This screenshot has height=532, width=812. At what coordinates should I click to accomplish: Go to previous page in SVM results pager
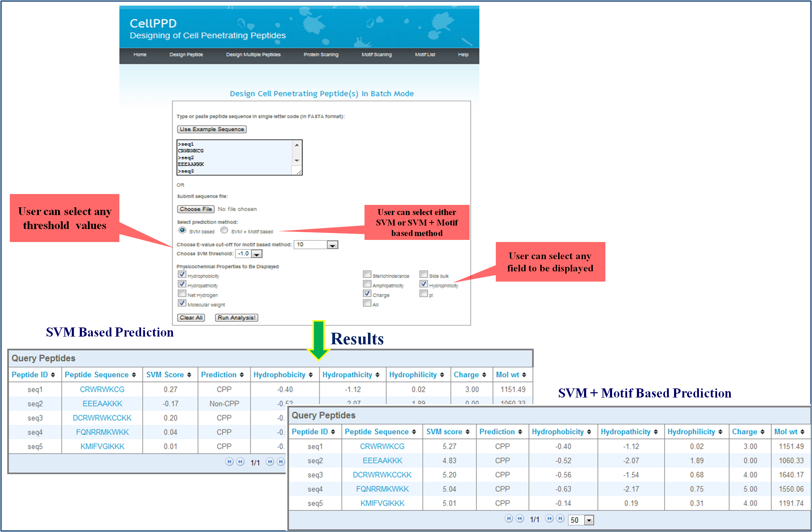point(240,462)
